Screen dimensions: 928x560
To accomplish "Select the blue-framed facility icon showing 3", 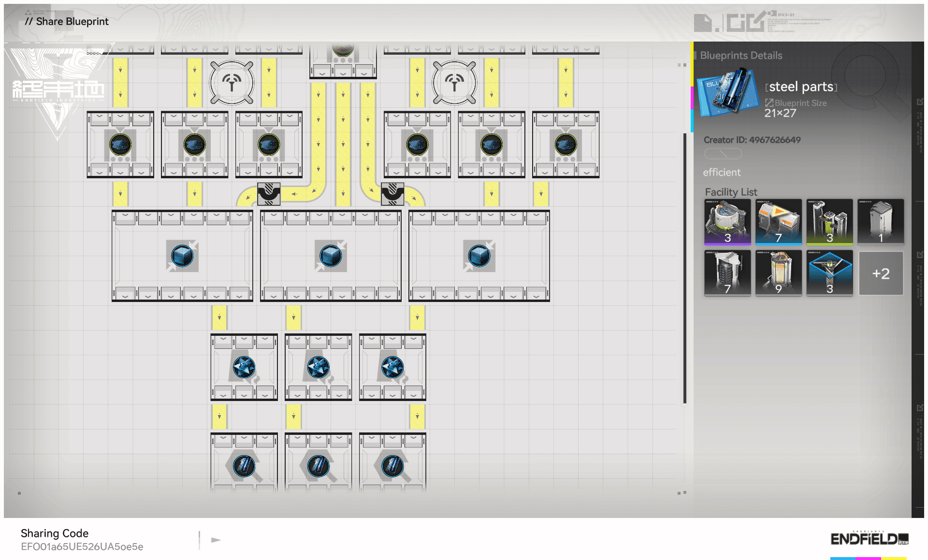I will click(829, 273).
